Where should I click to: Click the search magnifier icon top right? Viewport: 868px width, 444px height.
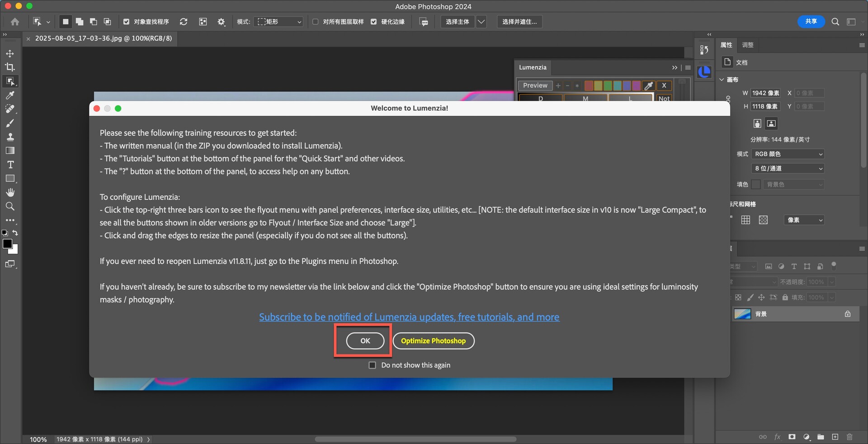(x=835, y=22)
